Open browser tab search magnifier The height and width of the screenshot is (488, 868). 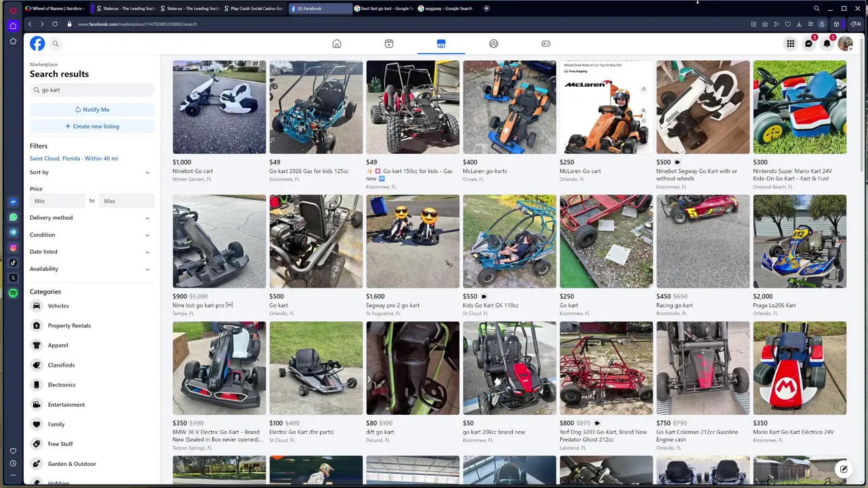coord(816,8)
